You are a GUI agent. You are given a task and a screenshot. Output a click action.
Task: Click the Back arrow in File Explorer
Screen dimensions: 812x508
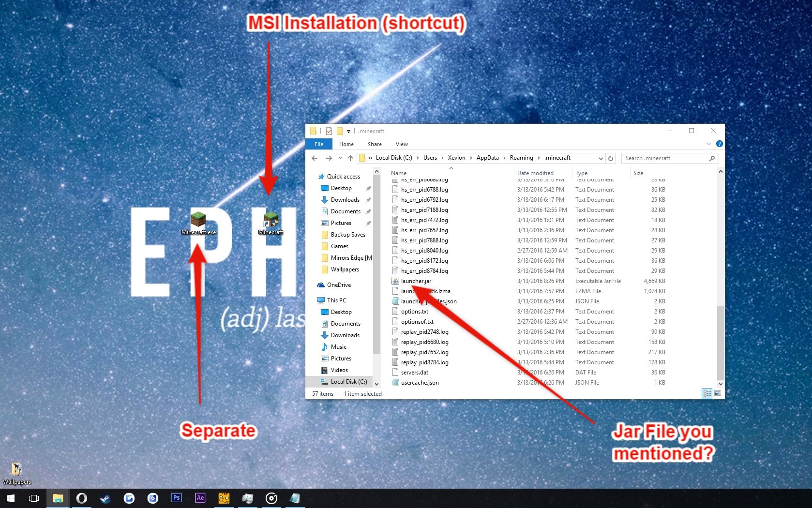point(315,158)
